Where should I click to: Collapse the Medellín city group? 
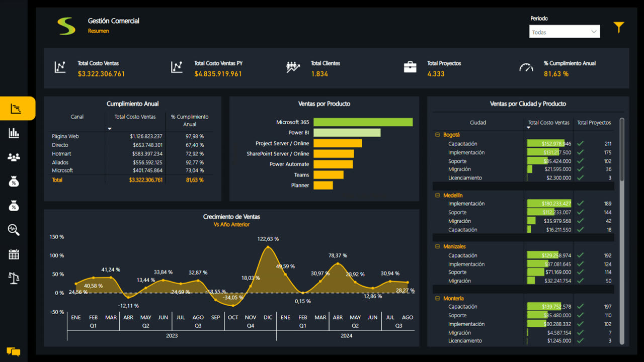point(438,195)
